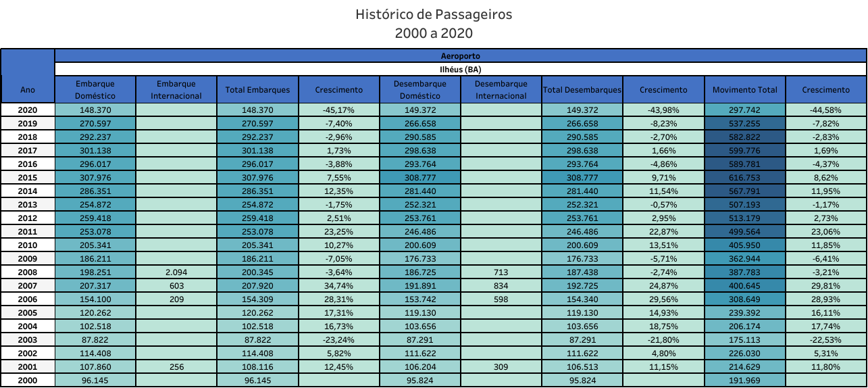Screen dimensions: 868x388
Task: Click the Movimento Total column header
Action: (x=745, y=89)
